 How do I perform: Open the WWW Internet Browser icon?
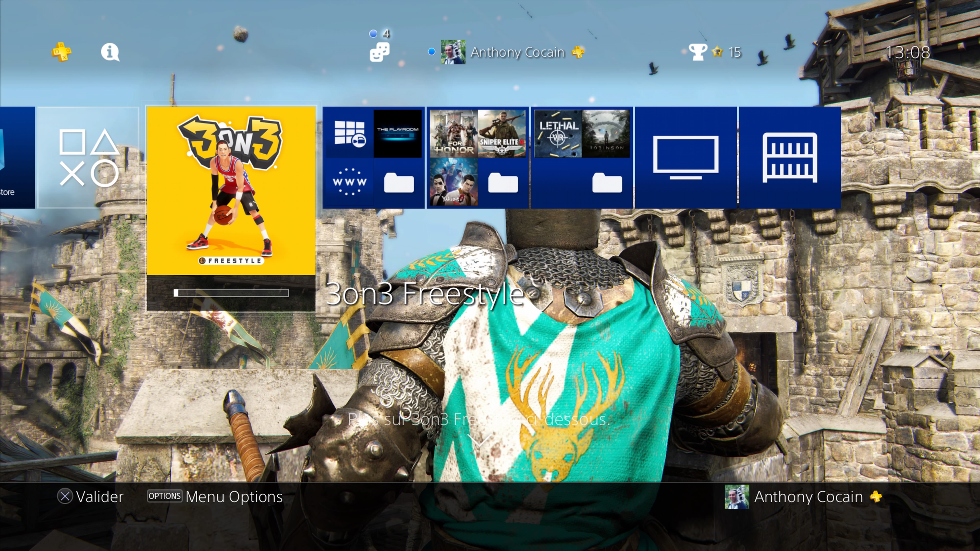tap(350, 182)
